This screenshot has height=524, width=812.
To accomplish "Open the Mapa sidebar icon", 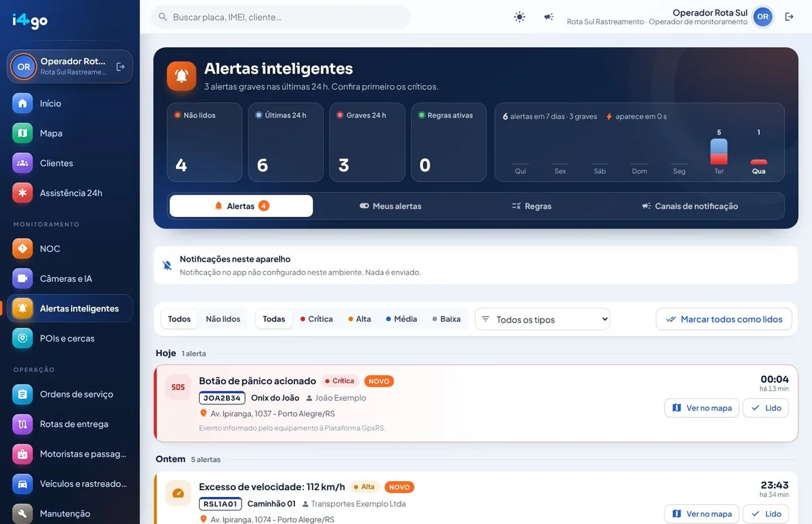I will click(x=22, y=133).
